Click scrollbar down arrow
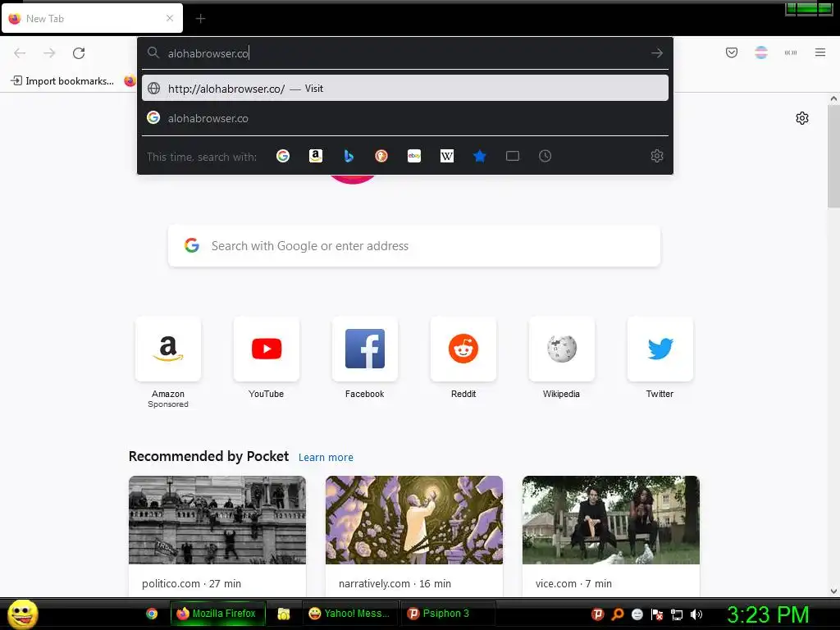This screenshot has height=630, width=840. pyautogui.click(x=833, y=591)
